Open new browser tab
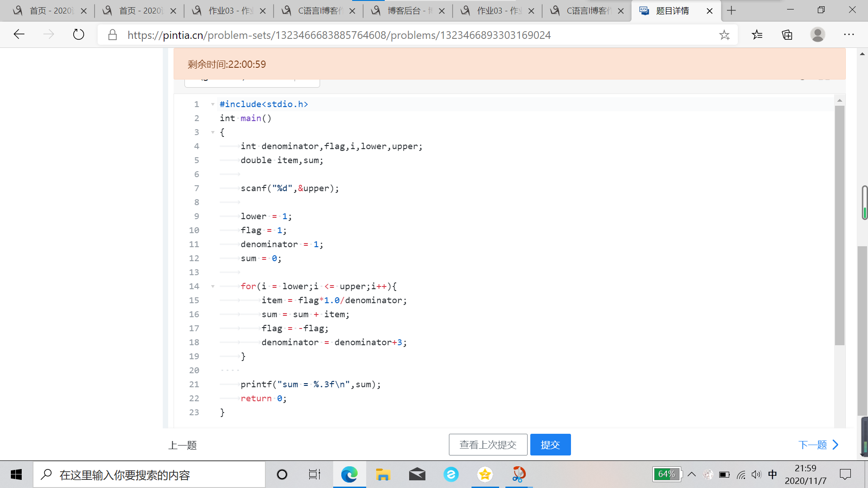868x488 pixels. point(731,10)
